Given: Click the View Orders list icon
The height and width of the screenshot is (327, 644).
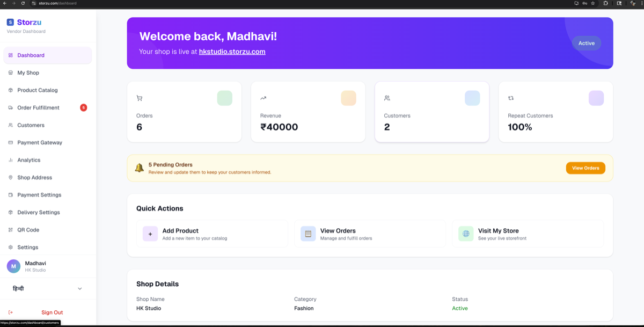Looking at the screenshot, I should tap(308, 234).
